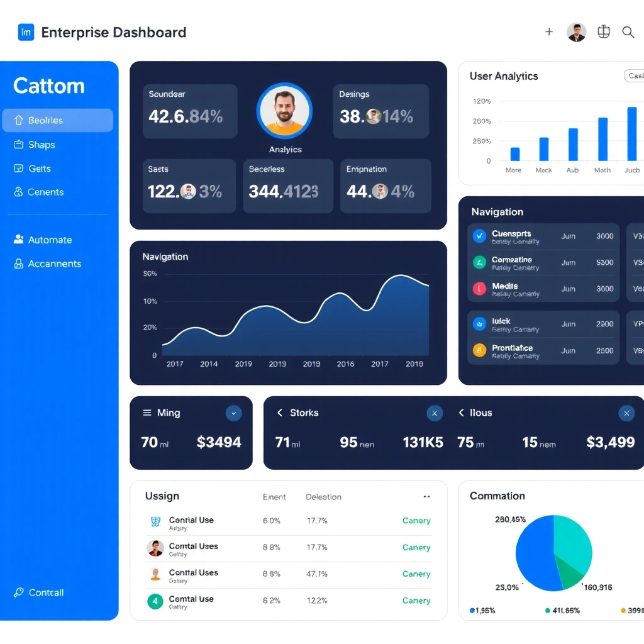This screenshot has height=644, width=644.
Task: Select the blue Cuensprits icon in Navigation
Action: tap(479, 236)
